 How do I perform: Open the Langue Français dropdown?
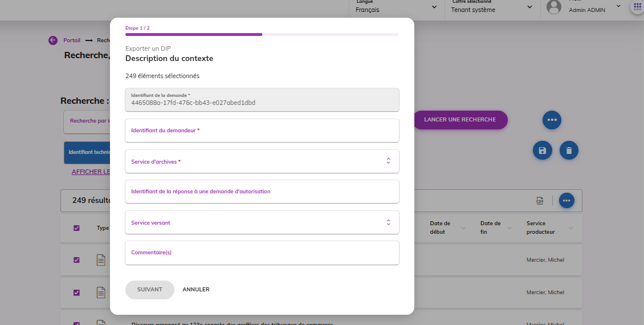396,8
